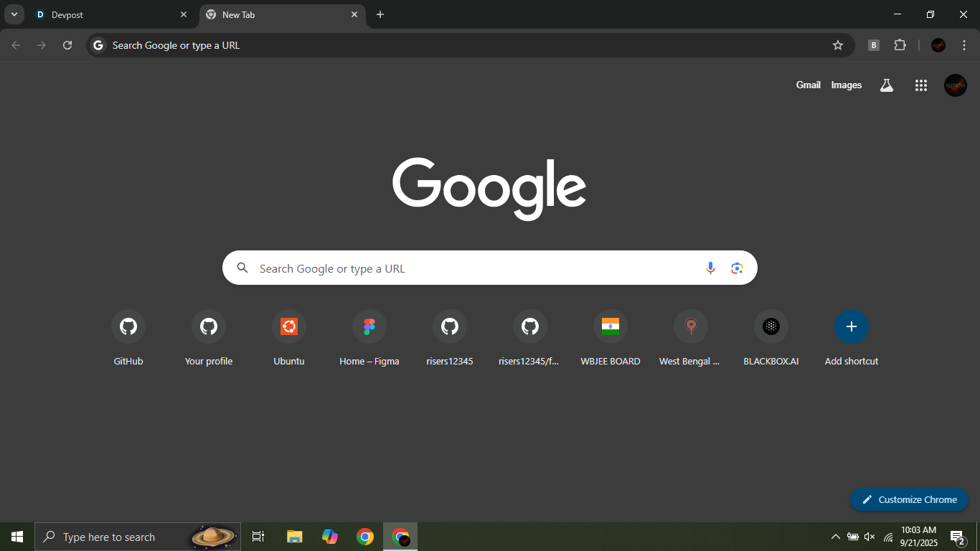Open the Your profile shortcut

(x=209, y=339)
